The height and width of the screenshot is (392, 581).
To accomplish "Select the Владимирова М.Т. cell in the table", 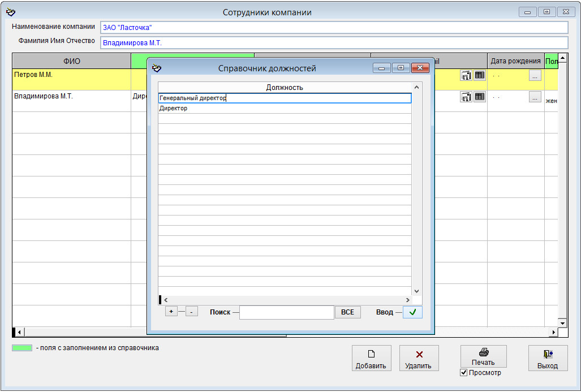I will coord(71,101).
